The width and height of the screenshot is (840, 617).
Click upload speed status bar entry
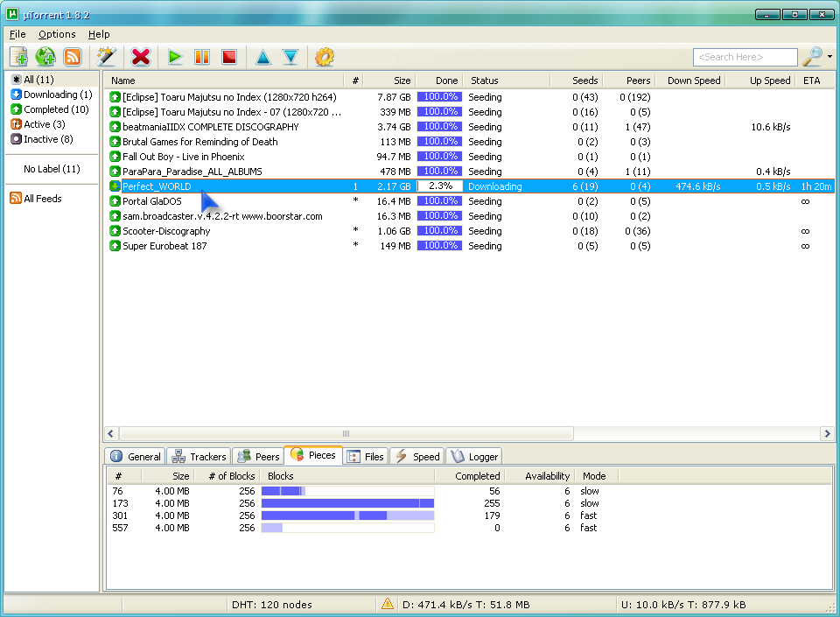[683, 605]
